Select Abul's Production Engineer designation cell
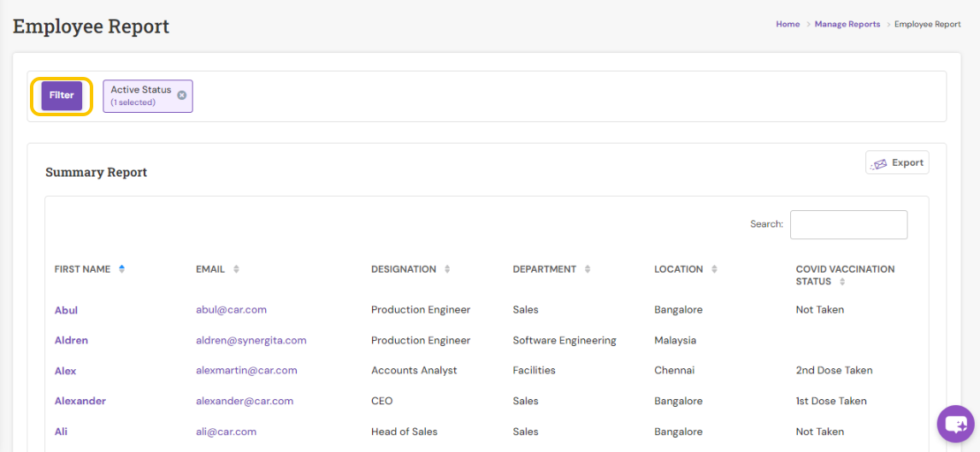 421,309
